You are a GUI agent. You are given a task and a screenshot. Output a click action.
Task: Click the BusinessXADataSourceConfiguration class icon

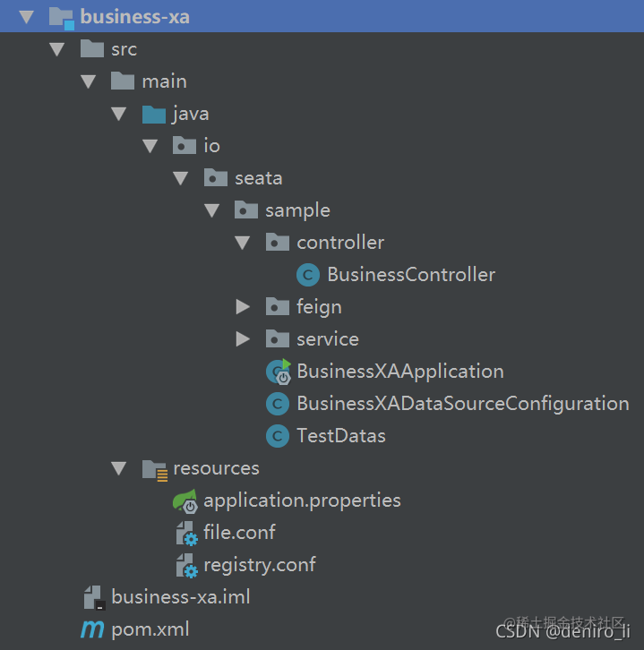tap(278, 404)
